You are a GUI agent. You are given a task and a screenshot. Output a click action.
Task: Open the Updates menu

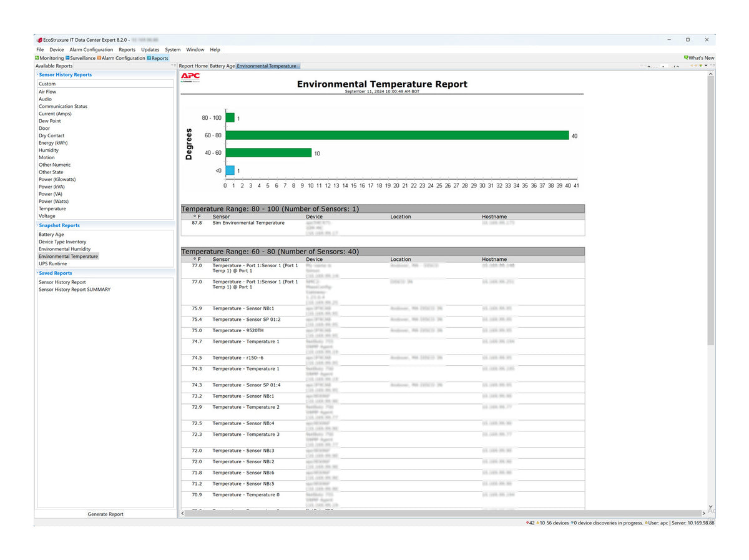click(150, 50)
